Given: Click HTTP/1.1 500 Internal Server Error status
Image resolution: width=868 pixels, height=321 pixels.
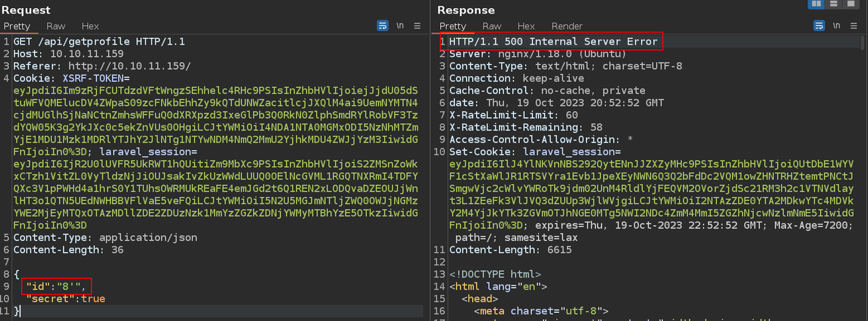Looking at the screenshot, I should point(553,42).
